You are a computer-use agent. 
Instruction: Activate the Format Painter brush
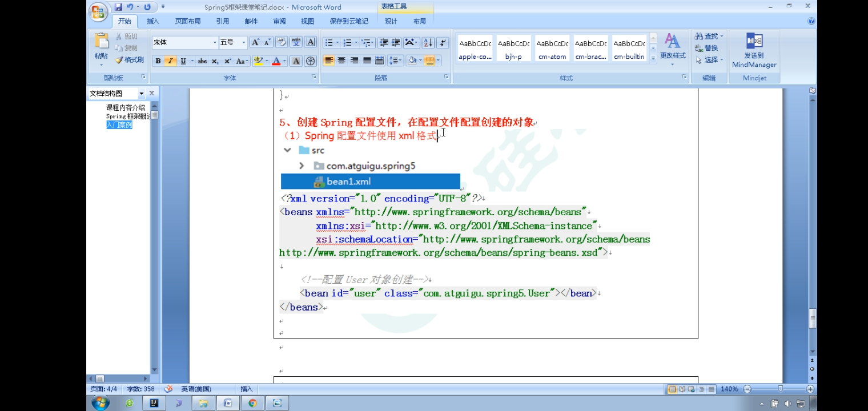tap(130, 60)
